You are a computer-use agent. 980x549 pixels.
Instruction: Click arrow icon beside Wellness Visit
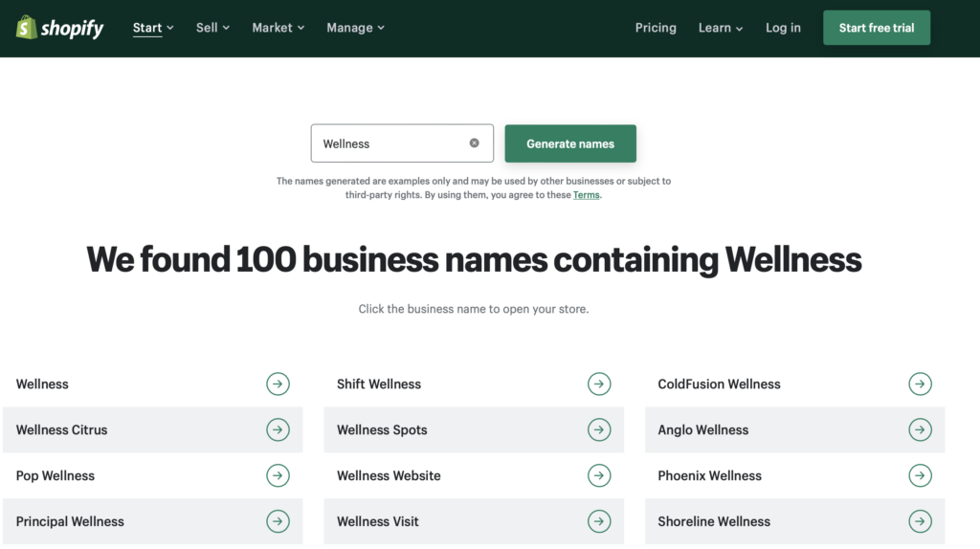(599, 521)
